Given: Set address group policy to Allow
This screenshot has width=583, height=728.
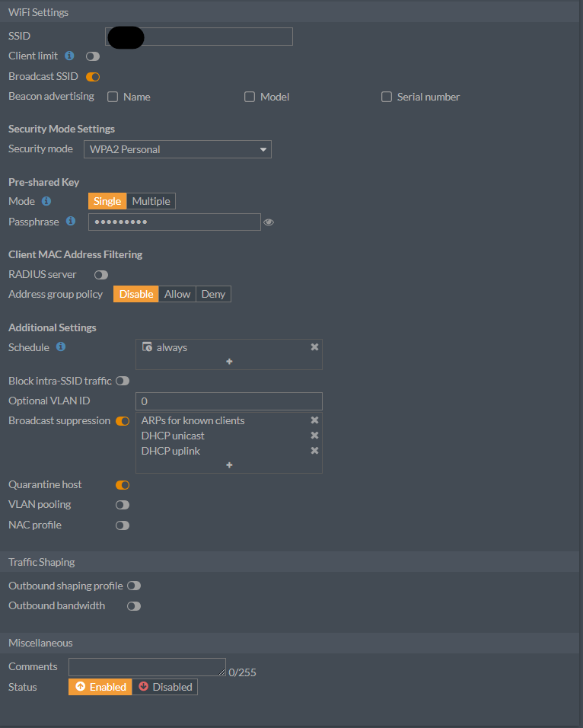Looking at the screenshot, I should pyautogui.click(x=177, y=294).
